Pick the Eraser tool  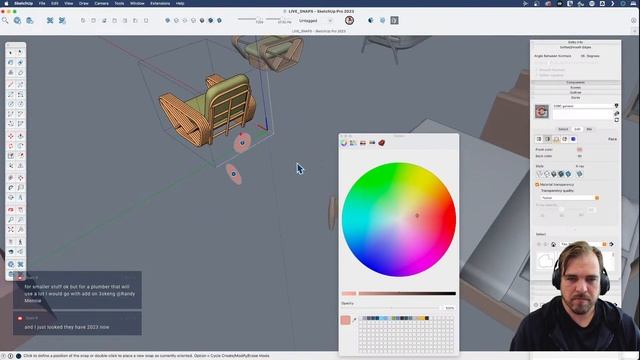pos(20,73)
